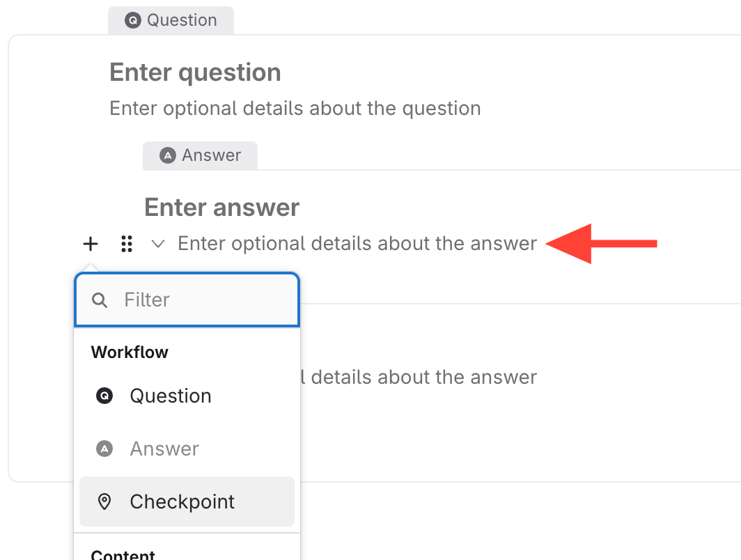Select the Answer option in Workflow menu
This screenshot has height=560, width=741.
164,449
